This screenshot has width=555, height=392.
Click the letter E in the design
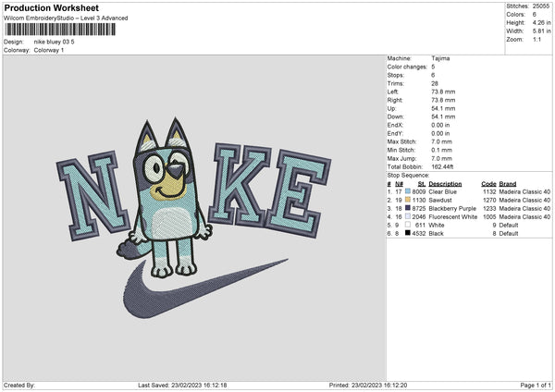(x=299, y=194)
